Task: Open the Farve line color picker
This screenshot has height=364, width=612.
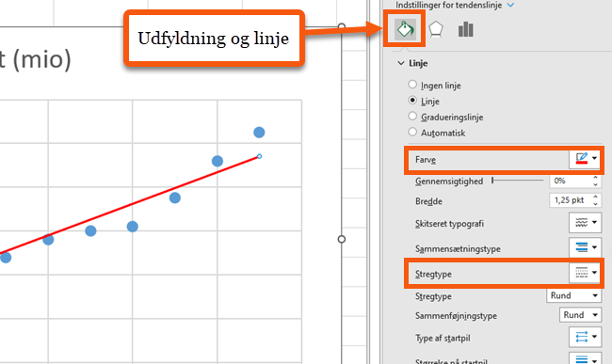Action: point(585,159)
